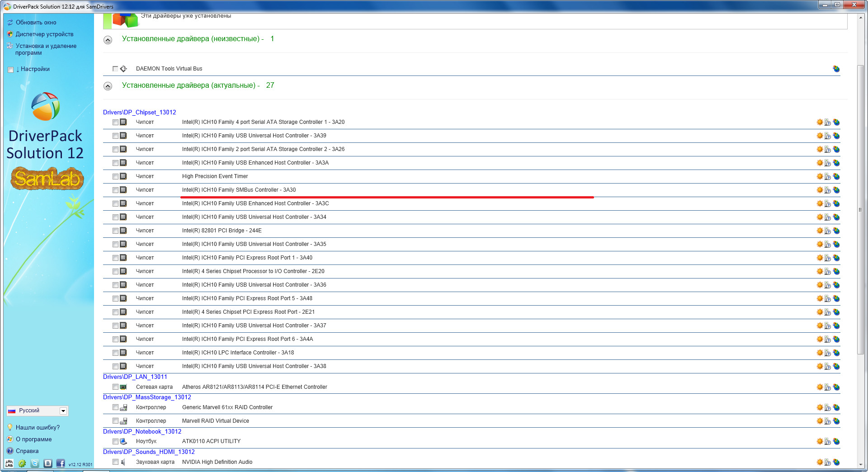Click the Drivers\DP_LAN_13011 link

point(135,377)
